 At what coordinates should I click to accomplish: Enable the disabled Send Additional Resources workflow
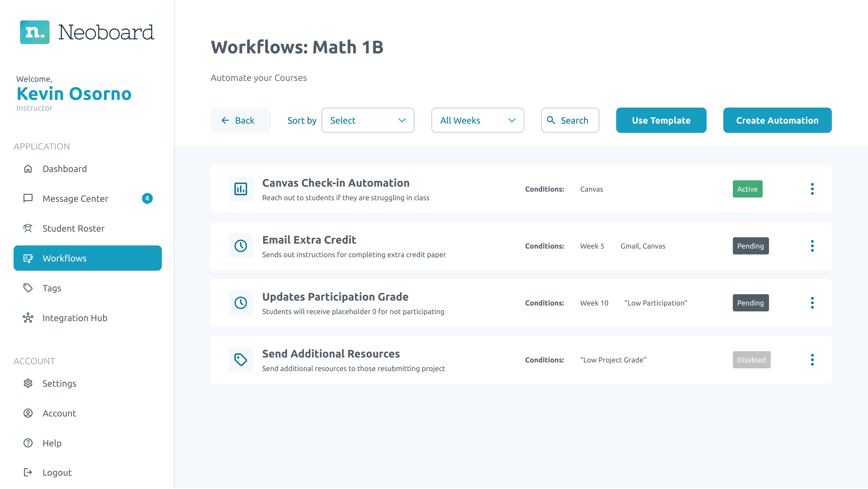[751, 360]
